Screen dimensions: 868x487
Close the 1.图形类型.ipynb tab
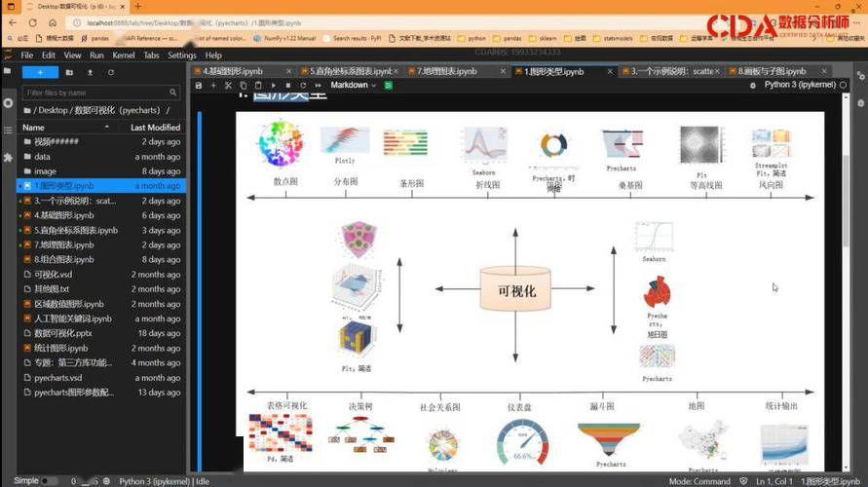[610, 71]
